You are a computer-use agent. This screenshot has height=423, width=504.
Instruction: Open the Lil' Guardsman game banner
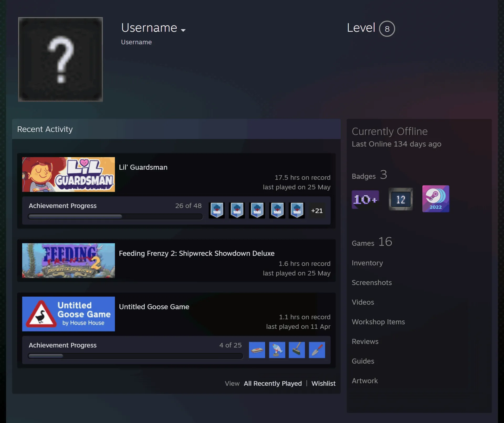pos(69,174)
